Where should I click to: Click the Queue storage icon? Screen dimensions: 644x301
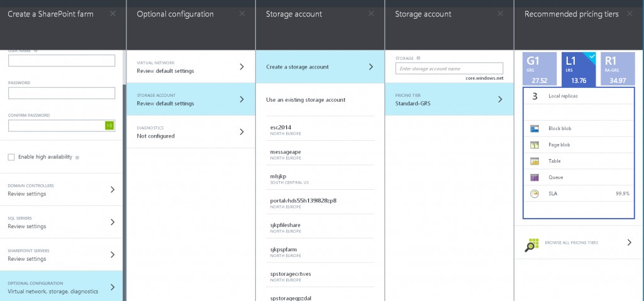coord(535,177)
